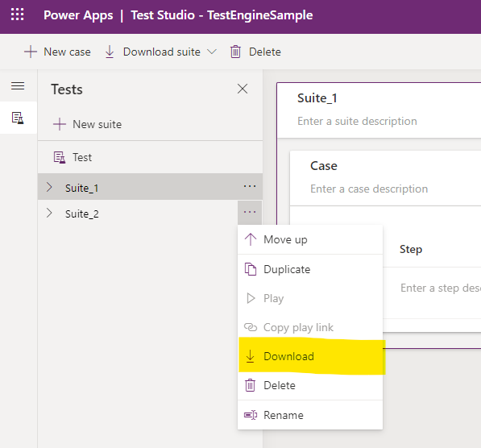
Task: Click the Power Apps header title
Action: 78,15
